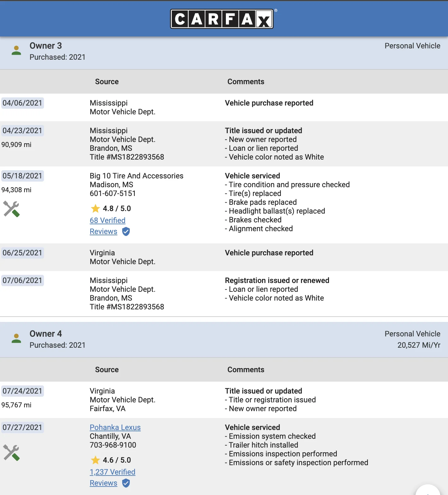Select the 07/27/2021 date badge
The image size is (448, 495).
pyautogui.click(x=22, y=427)
